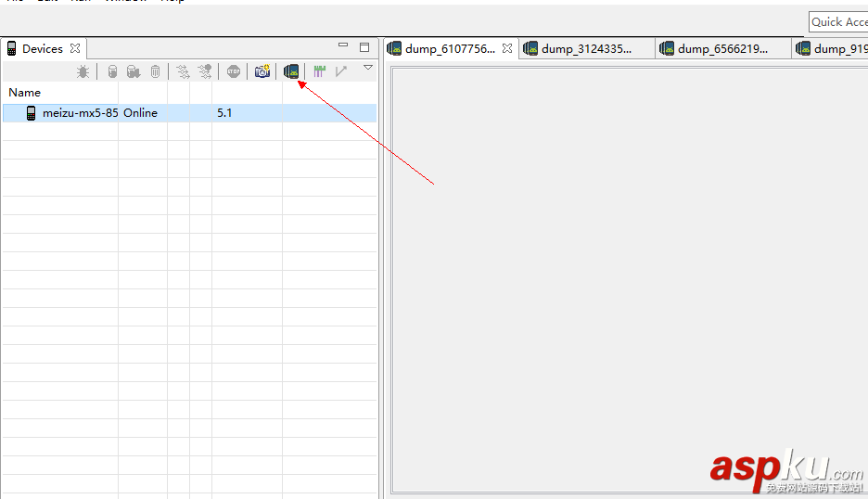This screenshot has width=868, height=499.
Task: Click the Dump HPROF file icon
Action: click(x=134, y=71)
